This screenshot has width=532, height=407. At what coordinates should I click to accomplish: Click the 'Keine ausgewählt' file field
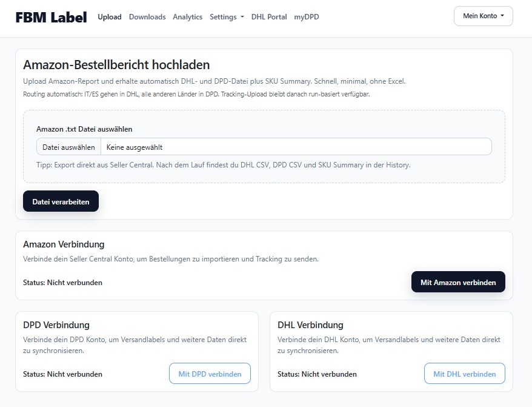[296, 147]
